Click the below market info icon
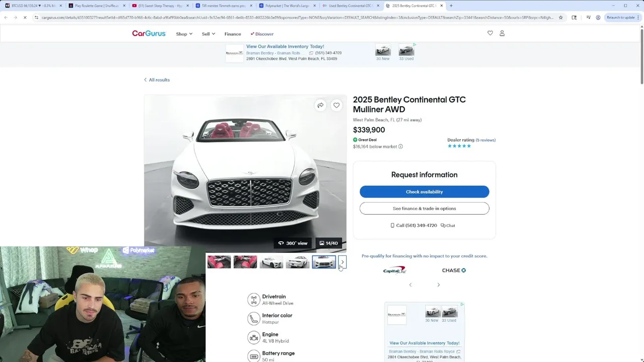This screenshot has width=644, height=362. tap(400, 147)
